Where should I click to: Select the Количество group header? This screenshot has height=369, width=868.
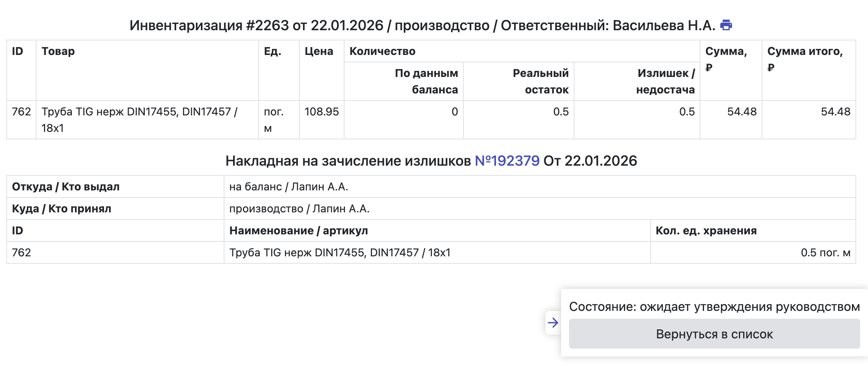(x=382, y=51)
